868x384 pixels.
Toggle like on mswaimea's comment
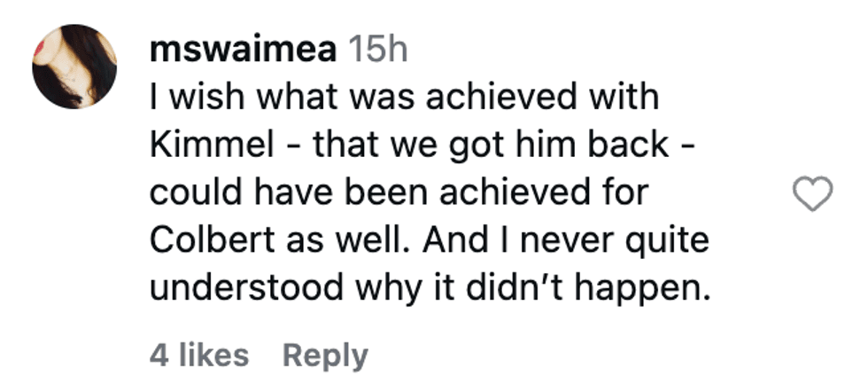click(x=811, y=194)
